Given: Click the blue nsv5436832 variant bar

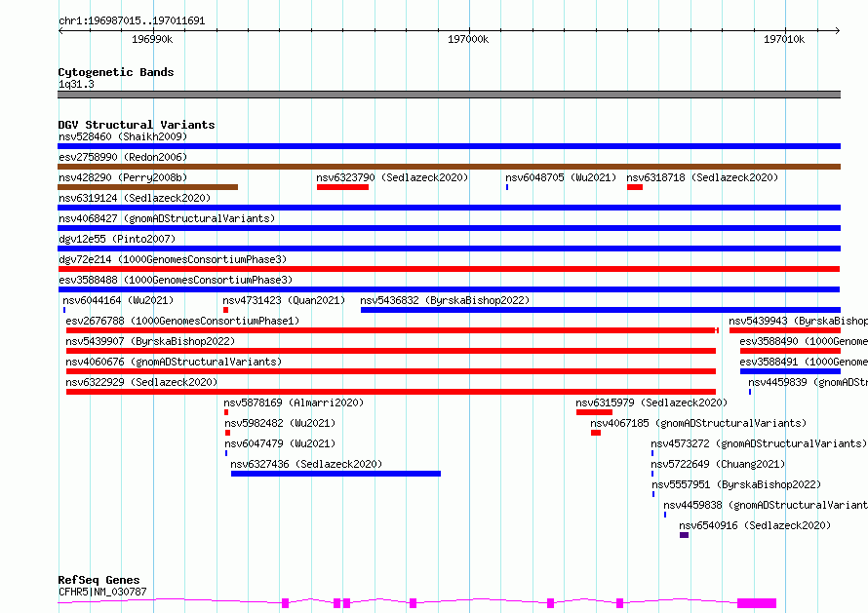Looking at the screenshot, I should [x=601, y=310].
